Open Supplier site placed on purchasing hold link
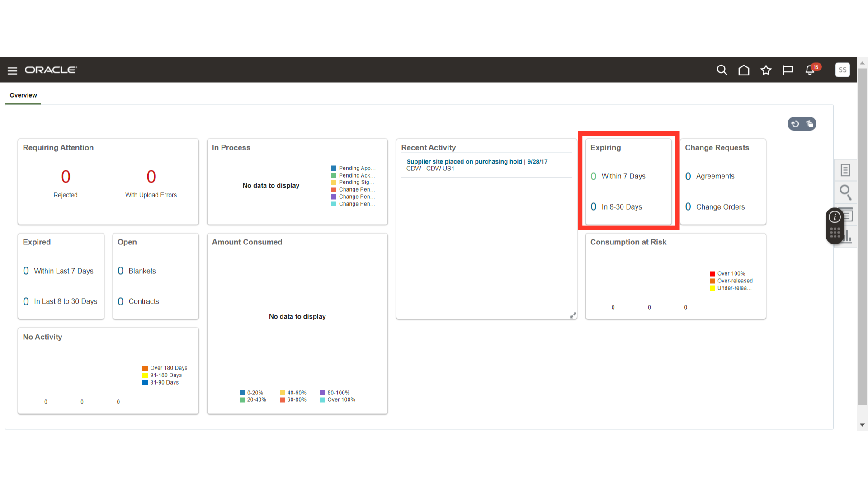This screenshot has width=868, height=488. [477, 162]
